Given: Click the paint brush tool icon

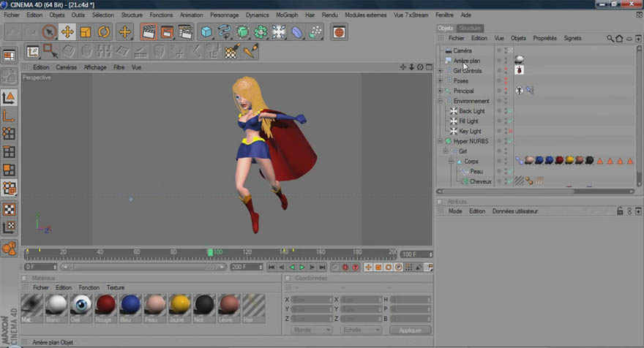Looking at the screenshot, I should point(250,52).
